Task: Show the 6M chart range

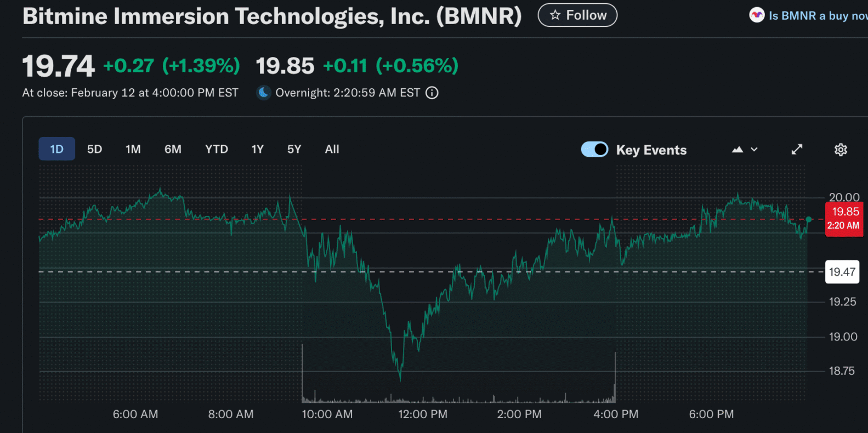Action: point(173,149)
